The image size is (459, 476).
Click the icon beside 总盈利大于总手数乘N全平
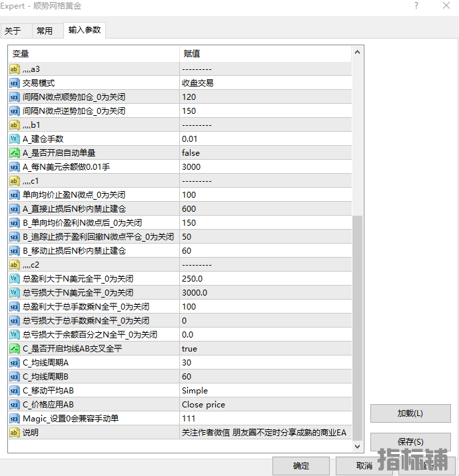[x=14, y=307]
